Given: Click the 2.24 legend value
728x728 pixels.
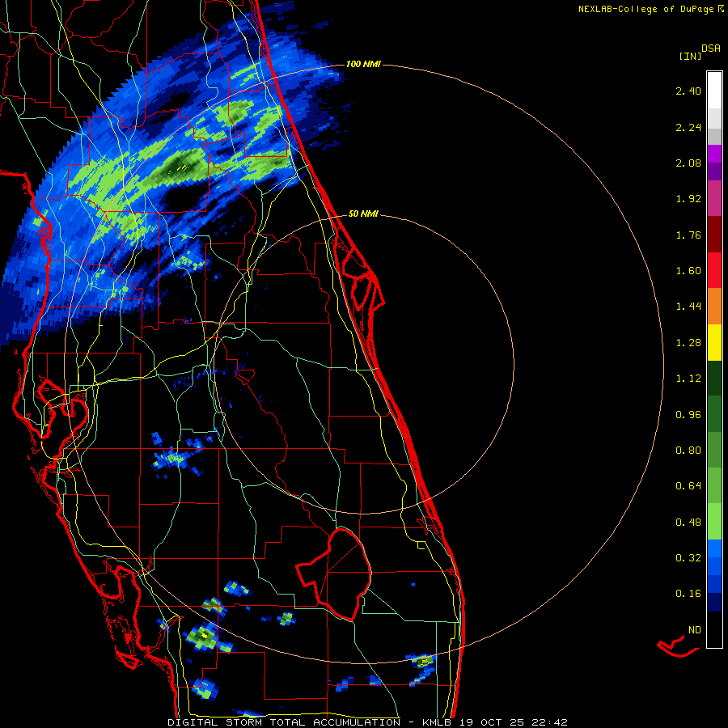Looking at the screenshot, I should 688,127.
